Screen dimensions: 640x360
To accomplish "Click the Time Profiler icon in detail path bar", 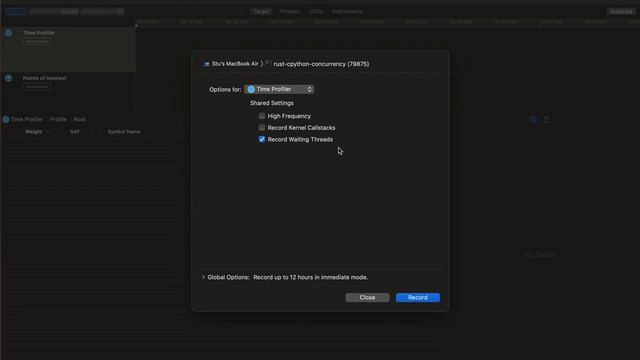I will point(6,120).
